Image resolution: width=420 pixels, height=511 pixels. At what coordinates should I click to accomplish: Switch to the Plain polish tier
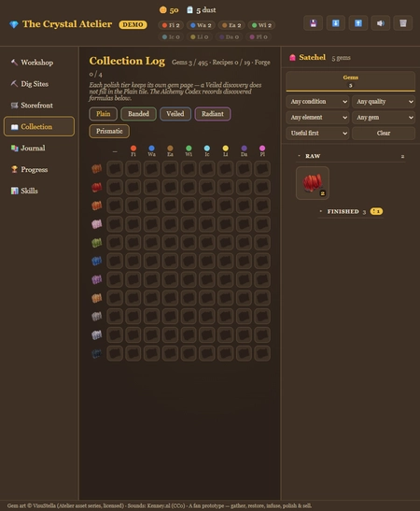click(104, 114)
